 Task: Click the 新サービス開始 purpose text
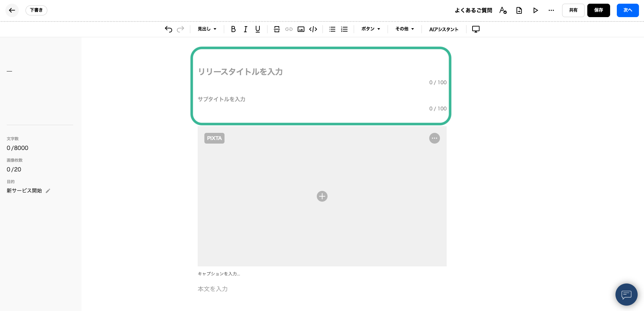[24, 191]
